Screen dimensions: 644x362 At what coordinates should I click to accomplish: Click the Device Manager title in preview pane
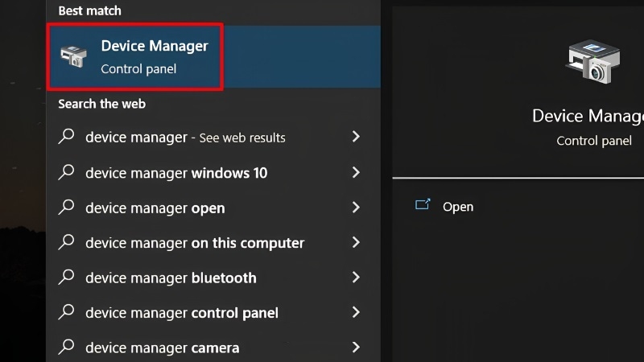tap(588, 116)
